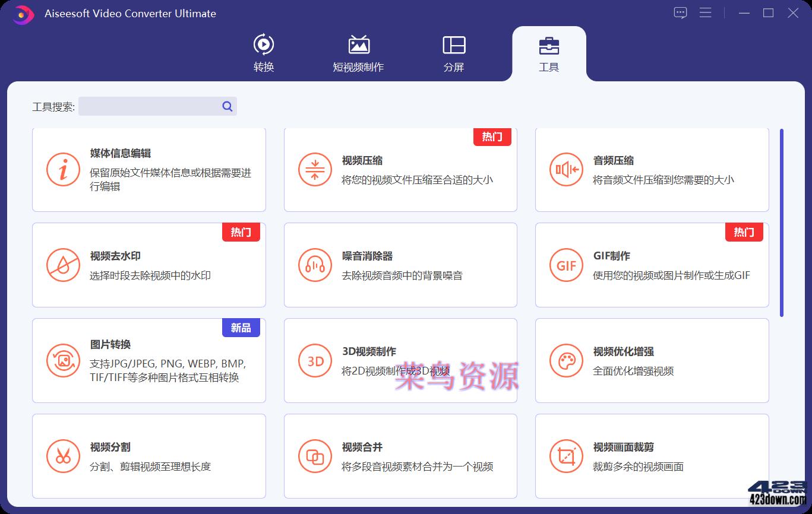
Task: Launch the 视频分割 video splitter tool
Action: point(149,456)
